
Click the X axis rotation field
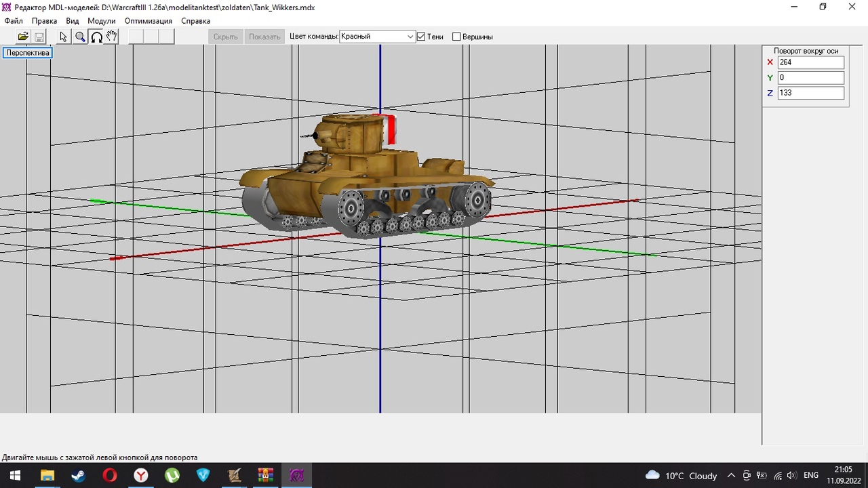[811, 62]
